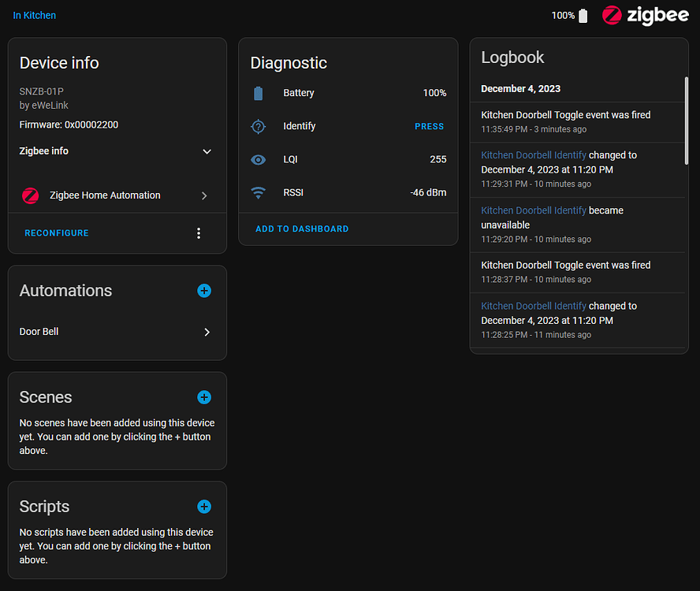Click the Zigbee logo in header
Image resolution: width=700 pixels, height=591 pixels.
645,16
